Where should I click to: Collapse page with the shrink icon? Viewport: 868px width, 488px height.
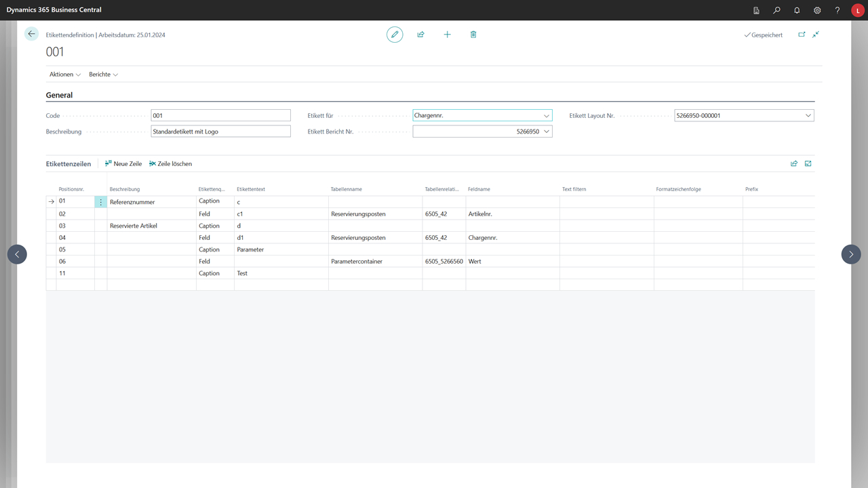[x=816, y=35]
